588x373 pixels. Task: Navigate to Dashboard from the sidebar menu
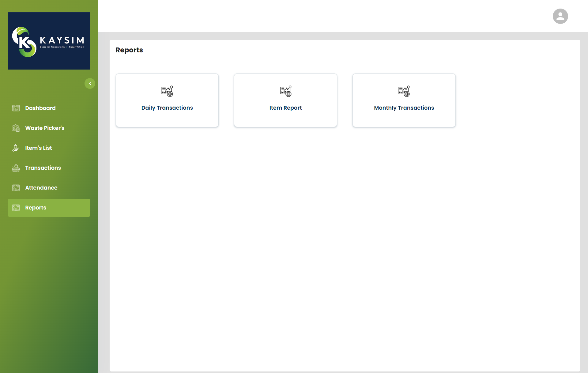[x=40, y=108]
